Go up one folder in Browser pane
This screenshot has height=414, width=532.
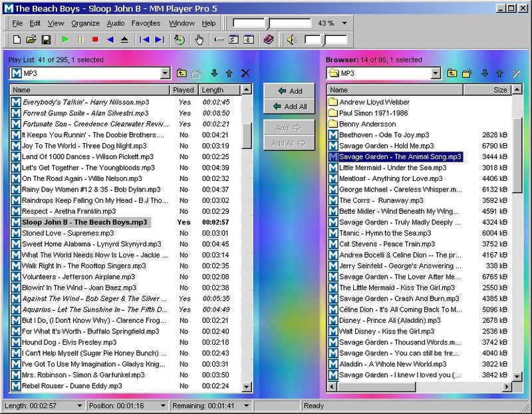[x=452, y=73]
